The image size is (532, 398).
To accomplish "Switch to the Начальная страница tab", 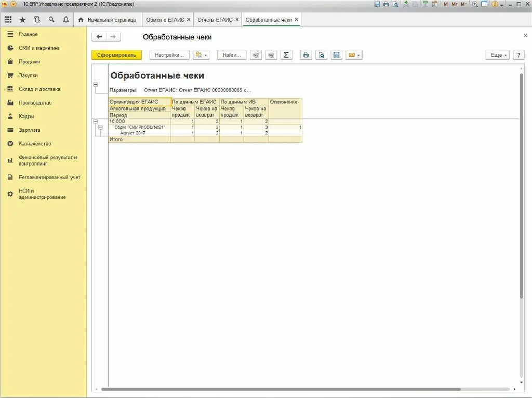I will coord(107,20).
